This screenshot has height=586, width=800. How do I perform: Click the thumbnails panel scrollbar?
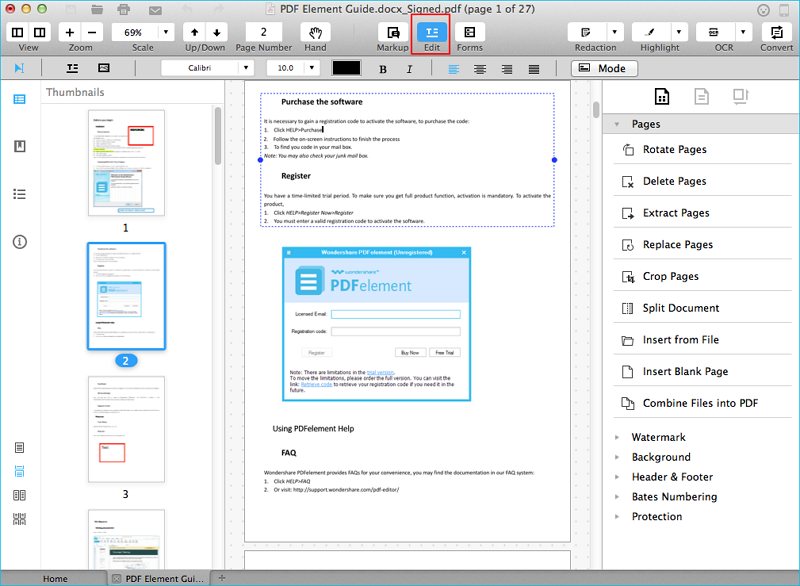point(218,136)
